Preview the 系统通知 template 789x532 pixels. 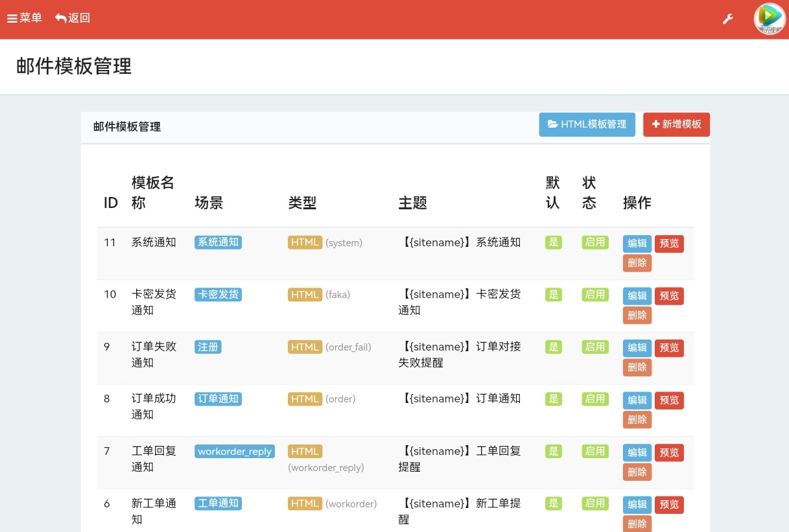point(669,244)
